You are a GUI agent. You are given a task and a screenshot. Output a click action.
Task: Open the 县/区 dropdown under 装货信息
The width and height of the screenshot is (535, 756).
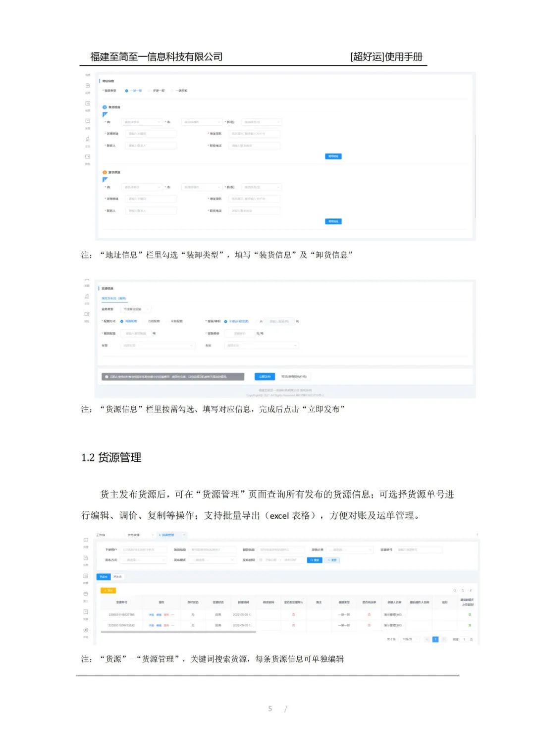click(262, 122)
